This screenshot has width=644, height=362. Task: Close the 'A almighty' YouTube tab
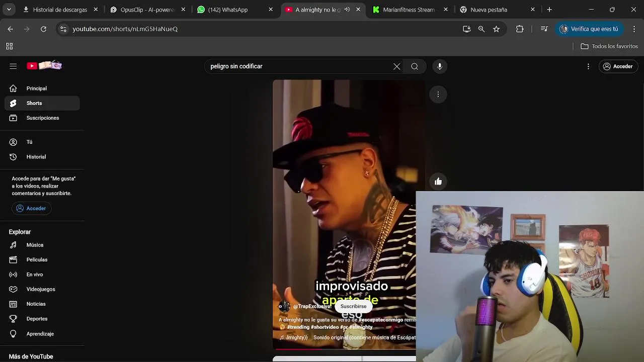pos(358,10)
